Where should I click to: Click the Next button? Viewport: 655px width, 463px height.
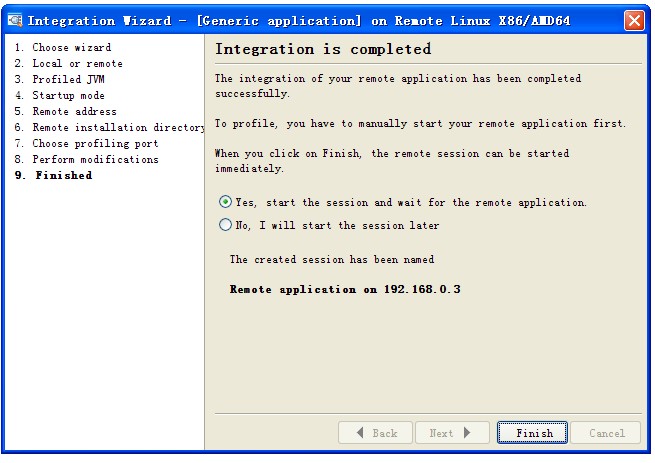coord(452,432)
